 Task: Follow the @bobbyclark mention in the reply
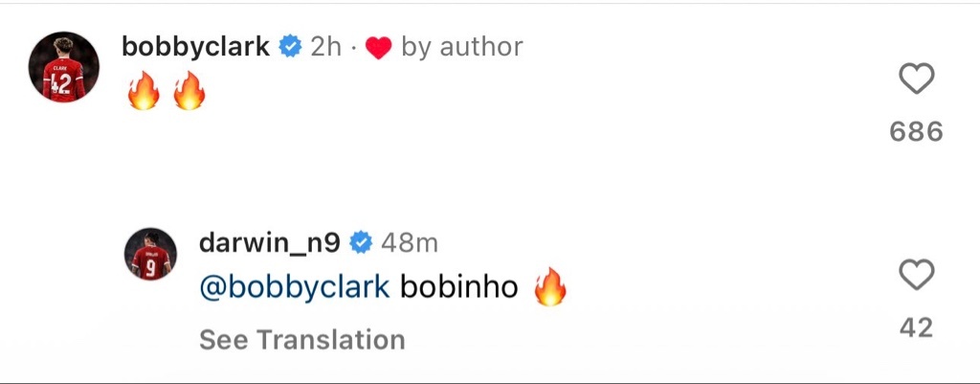point(294,287)
